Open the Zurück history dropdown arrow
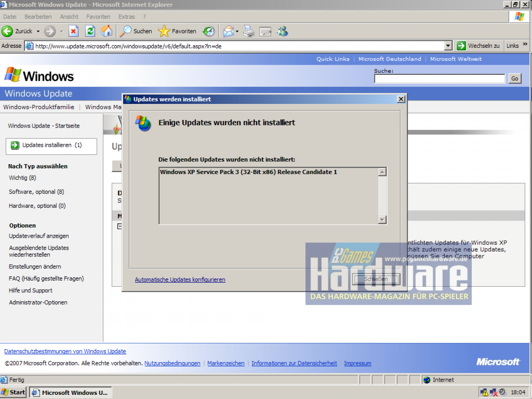Screen dimensions: 532x399 point(38,31)
